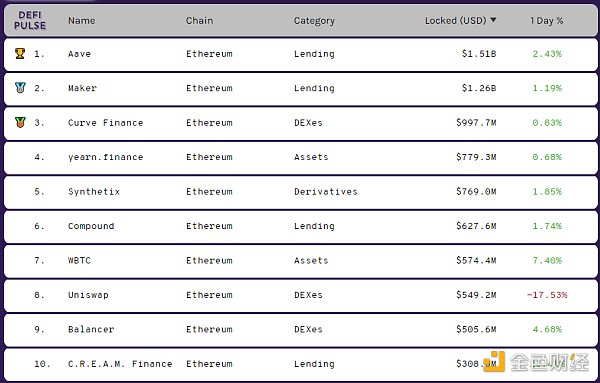Image resolution: width=600 pixels, height=383 pixels.
Task: Click the gold trophy icon for Aave
Action: (x=20, y=53)
